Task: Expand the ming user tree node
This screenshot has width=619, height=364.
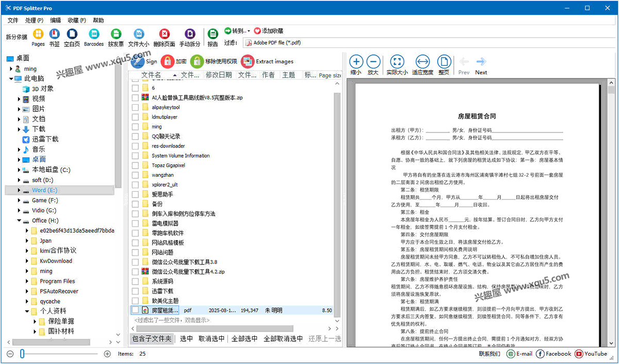Action: point(11,69)
